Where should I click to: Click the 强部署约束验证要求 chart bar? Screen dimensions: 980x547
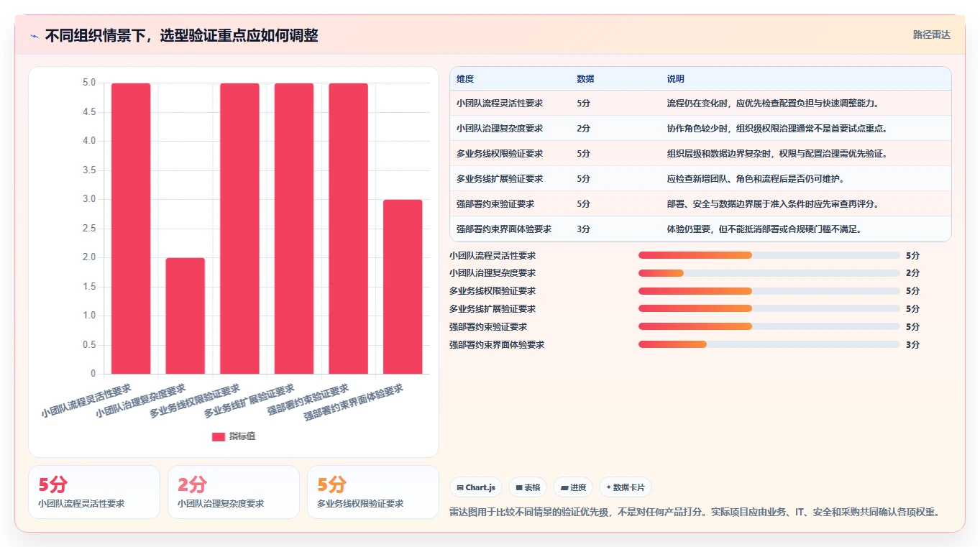[349, 229]
